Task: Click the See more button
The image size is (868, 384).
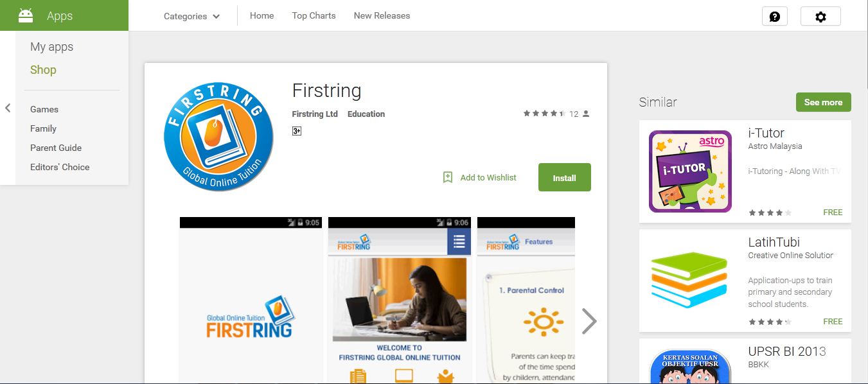Action: click(823, 102)
